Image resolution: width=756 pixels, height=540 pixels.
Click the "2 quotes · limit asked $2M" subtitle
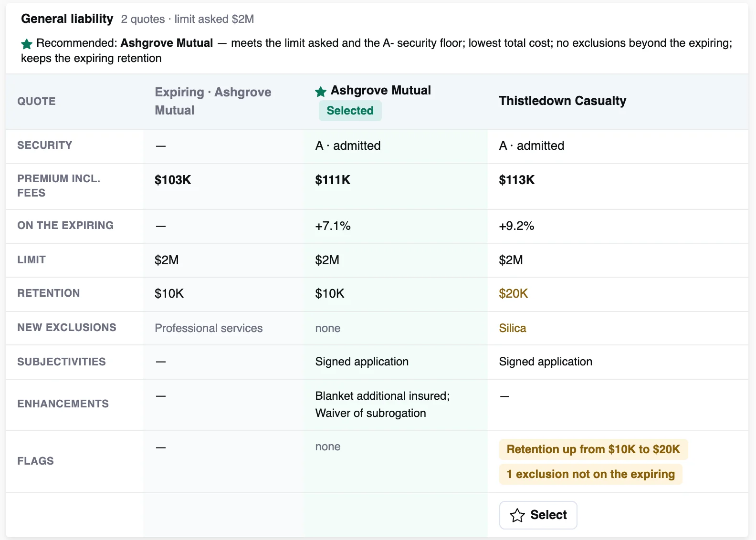pos(188,19)
